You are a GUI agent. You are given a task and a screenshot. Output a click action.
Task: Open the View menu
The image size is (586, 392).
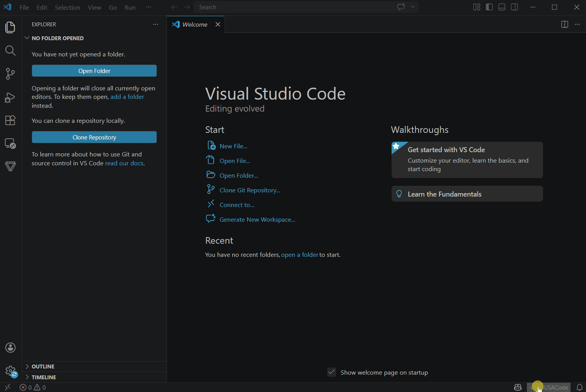(x=94, y=7)
